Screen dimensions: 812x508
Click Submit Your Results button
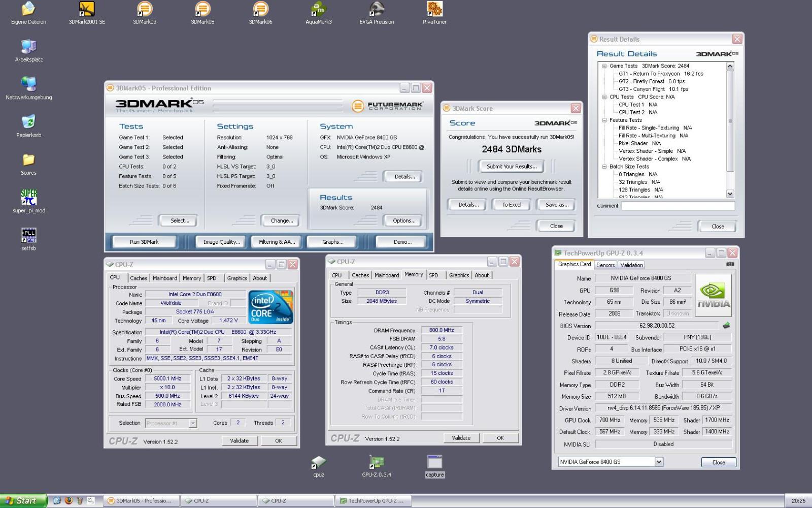512,166
